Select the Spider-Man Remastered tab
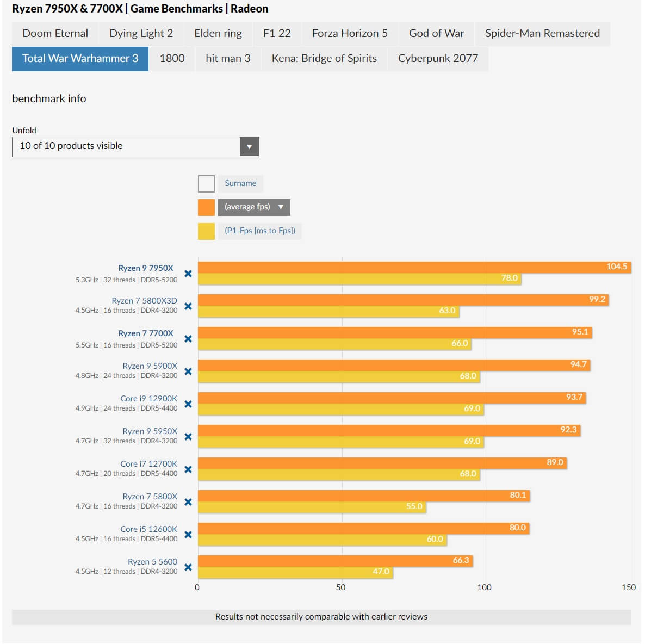645x644 pixels. (542, 34)
